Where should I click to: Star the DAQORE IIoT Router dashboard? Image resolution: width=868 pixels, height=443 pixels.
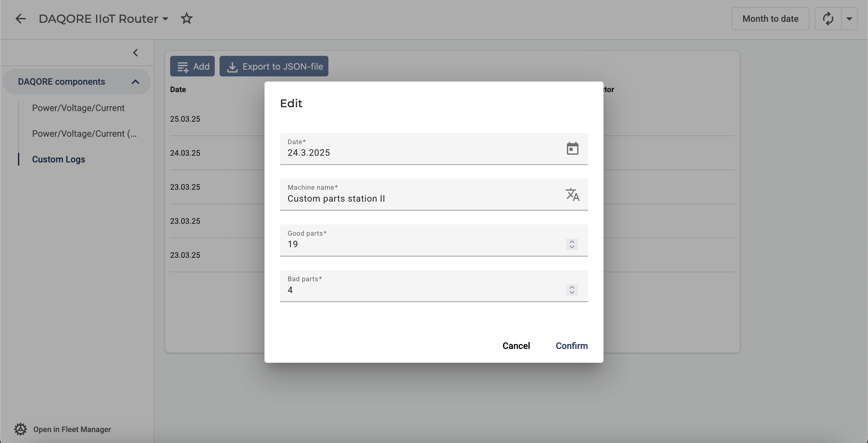point(187,19)
